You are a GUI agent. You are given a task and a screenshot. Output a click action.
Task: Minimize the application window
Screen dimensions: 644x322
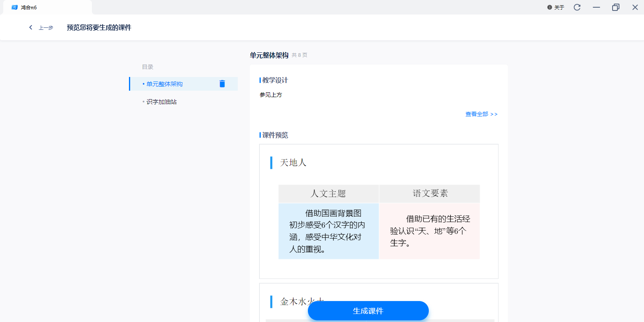(x=596, y=7)
